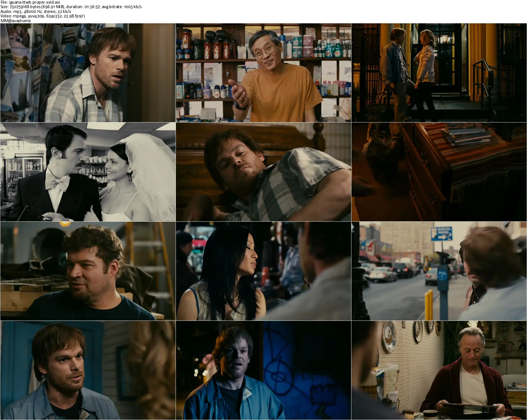Open thumbnail of couple talking at night doorway

click(x=439, y=72)
